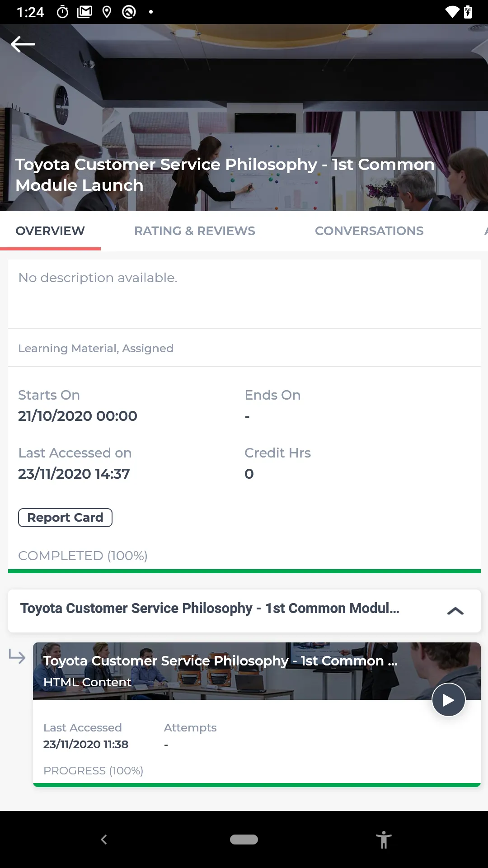Image resolution: width=488 pixels, height=868 pixels.
Task: Tap the Completed 100% status label
Action: [x=83, y=556]
